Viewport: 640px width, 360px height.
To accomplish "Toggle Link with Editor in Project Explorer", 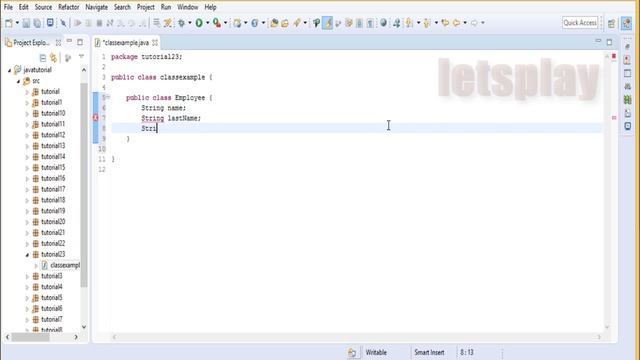I will pos(53,58).
